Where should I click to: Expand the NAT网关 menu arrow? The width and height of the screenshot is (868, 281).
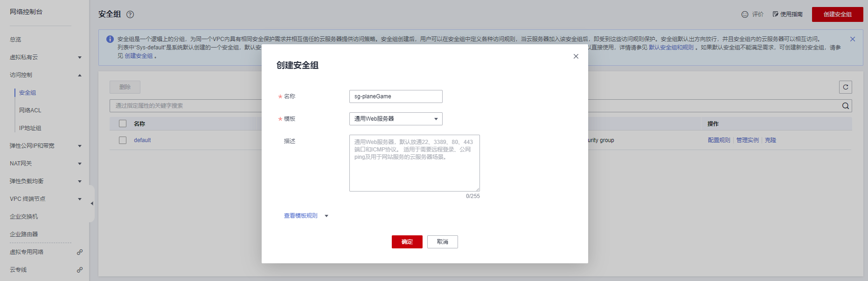(80, 164)
